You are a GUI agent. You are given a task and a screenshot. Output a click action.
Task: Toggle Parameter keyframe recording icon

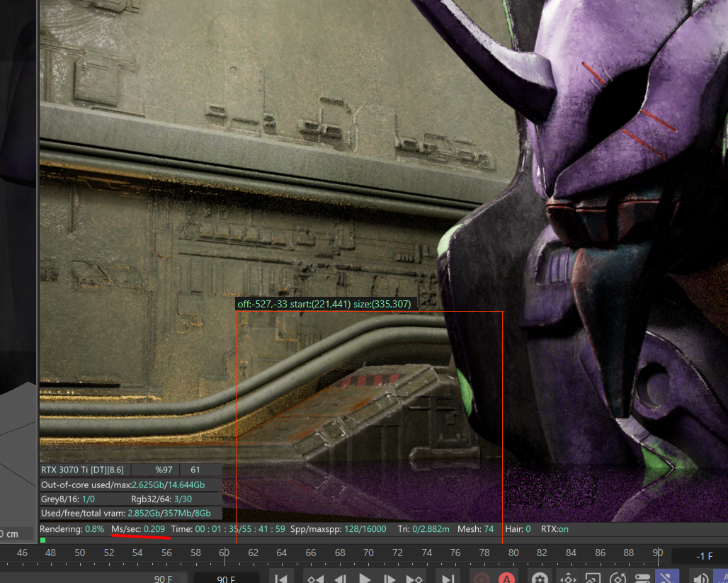[x=642, y=578]
